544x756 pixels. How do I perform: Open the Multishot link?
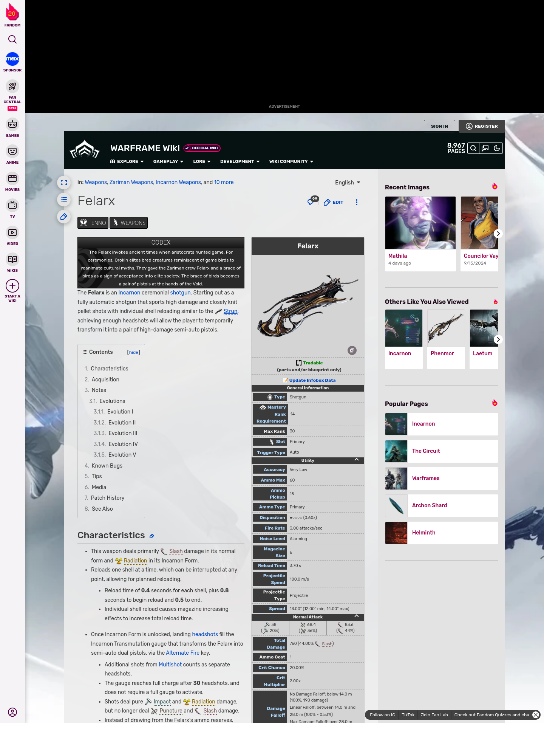(x=170, y=665)
